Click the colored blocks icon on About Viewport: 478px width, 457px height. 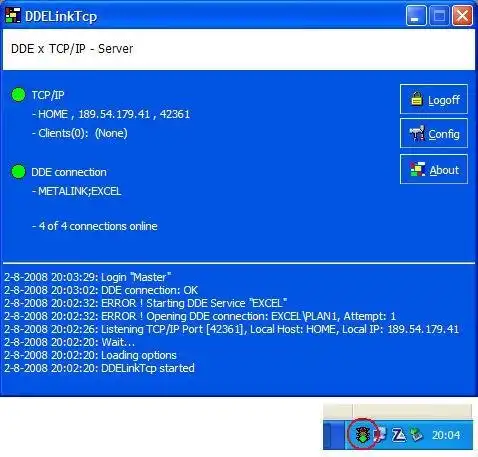coord(417,169)
